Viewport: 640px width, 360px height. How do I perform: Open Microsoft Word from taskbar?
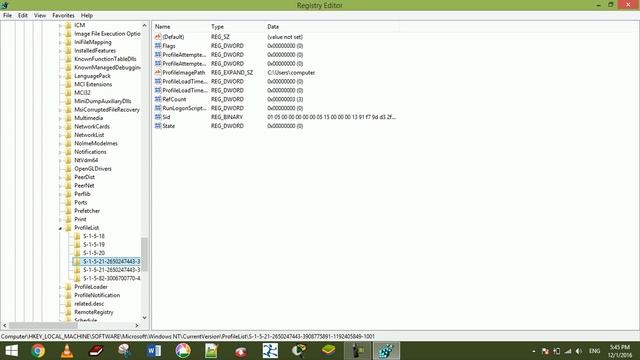click(154, 351)
